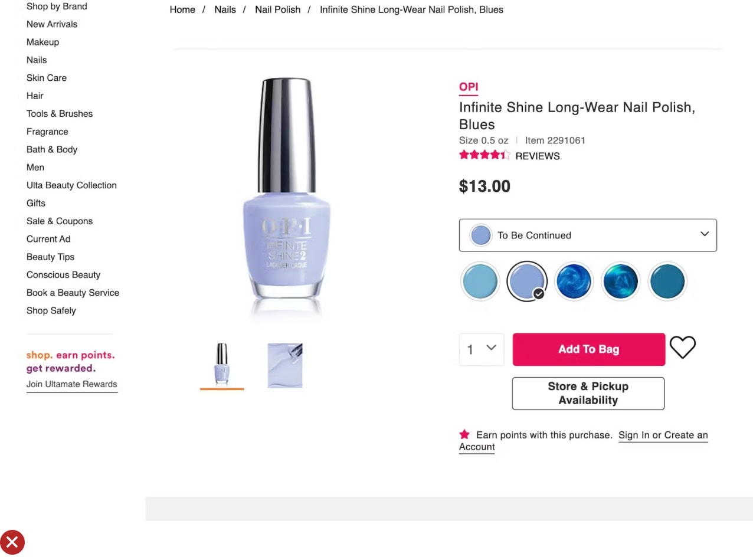Screen dimensions: 753x560
Task: Check Store & Pickup Availability
Action: 588,393
